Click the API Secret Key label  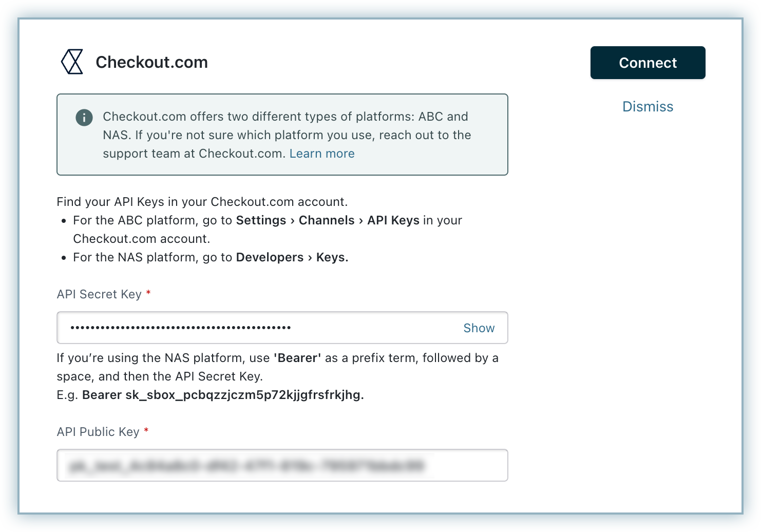tap(99, 294)
